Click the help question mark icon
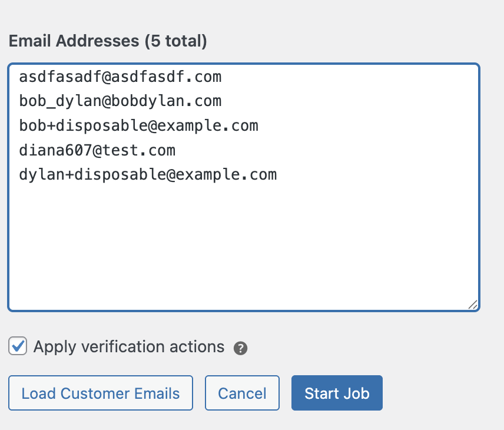 pos(240,348)
